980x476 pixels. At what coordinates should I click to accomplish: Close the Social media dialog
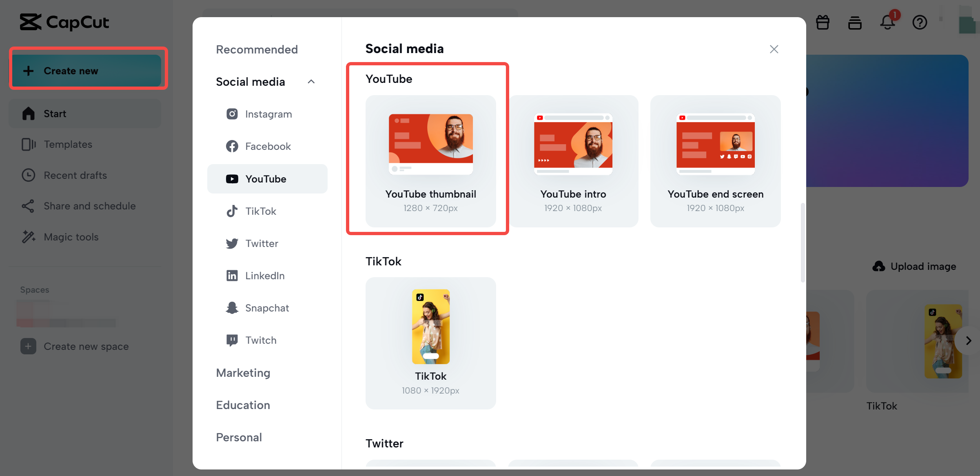774,49
